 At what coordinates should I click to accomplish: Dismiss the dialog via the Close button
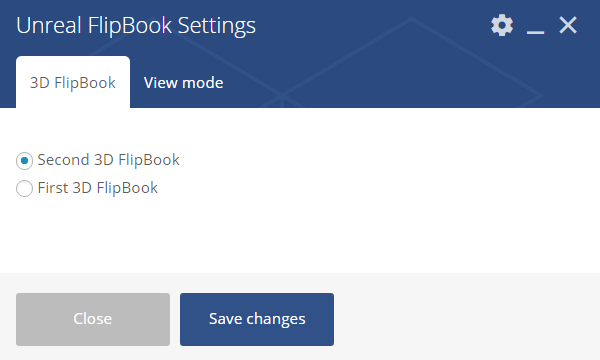[93, 319]
